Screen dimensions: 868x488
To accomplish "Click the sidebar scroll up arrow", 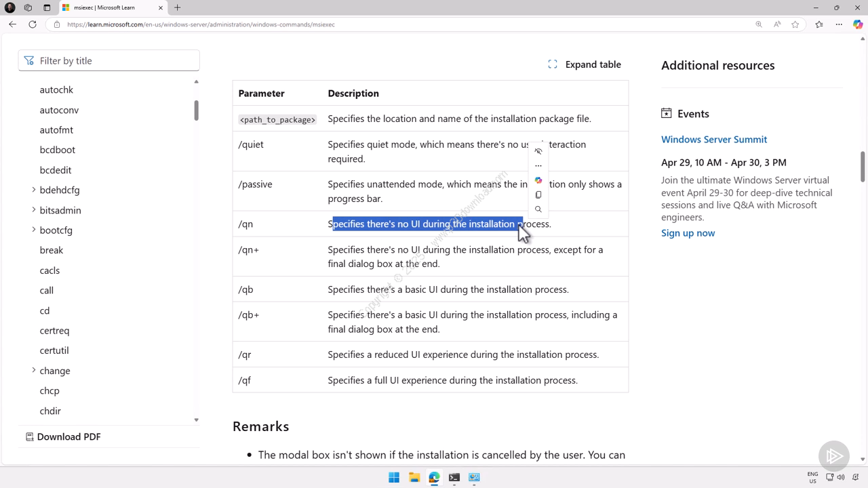I will (x=196, y=82).
